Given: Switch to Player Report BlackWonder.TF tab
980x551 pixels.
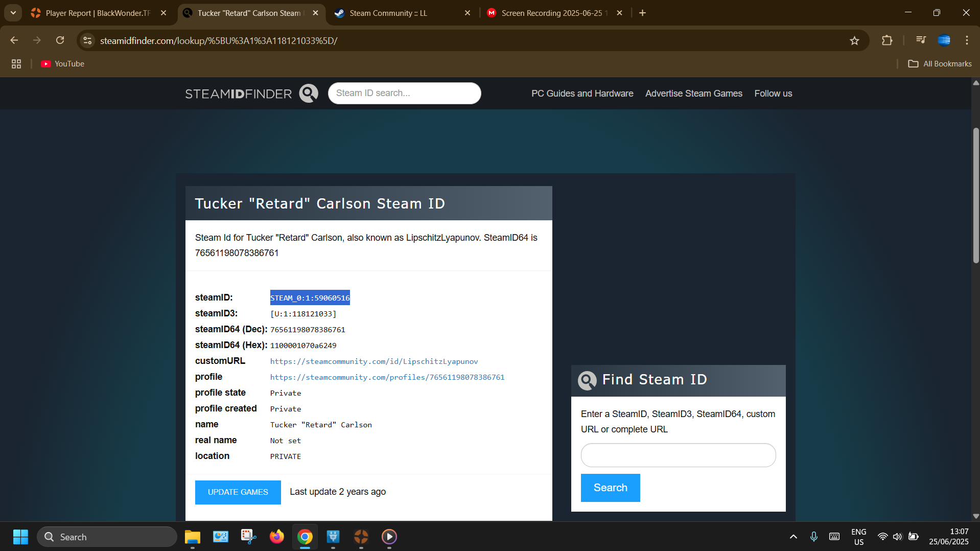Looking at the screenshot, I should tap(98, 13).
